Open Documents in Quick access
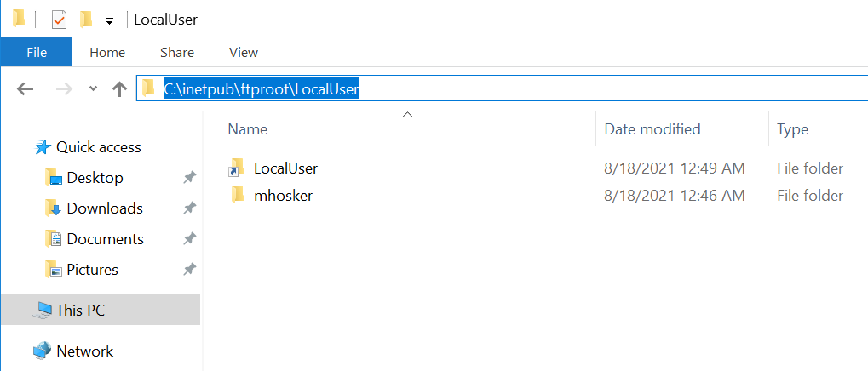Image resolution: width=868 pixels, height=371 pixels. (105, 239)
